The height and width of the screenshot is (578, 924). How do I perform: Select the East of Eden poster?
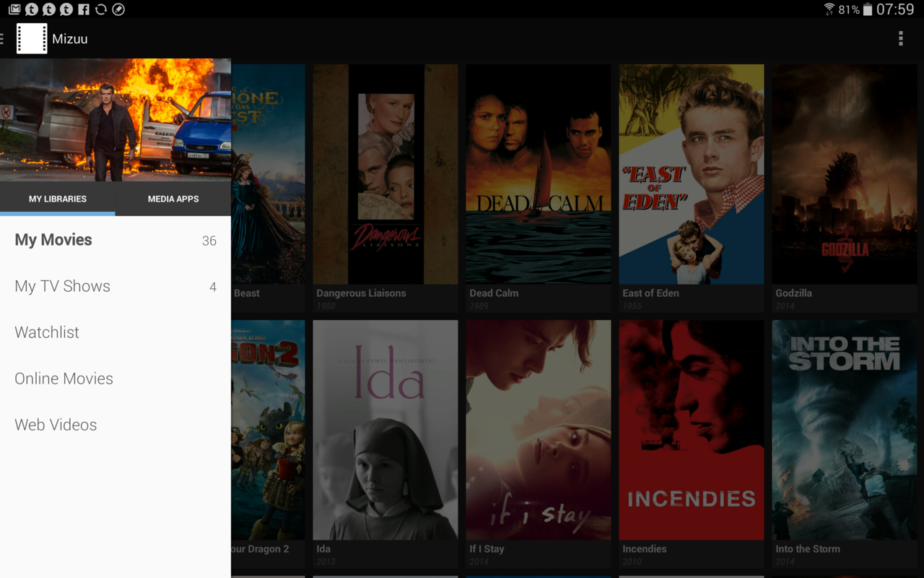pyautogui.click(x=692, y=174)
